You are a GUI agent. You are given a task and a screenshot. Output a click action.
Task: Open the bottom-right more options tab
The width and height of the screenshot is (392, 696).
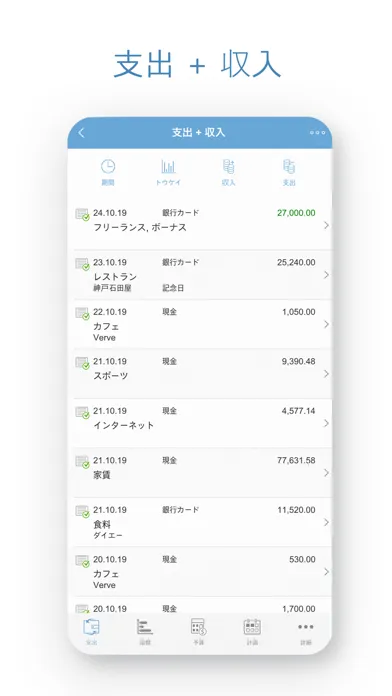point(305,631)
